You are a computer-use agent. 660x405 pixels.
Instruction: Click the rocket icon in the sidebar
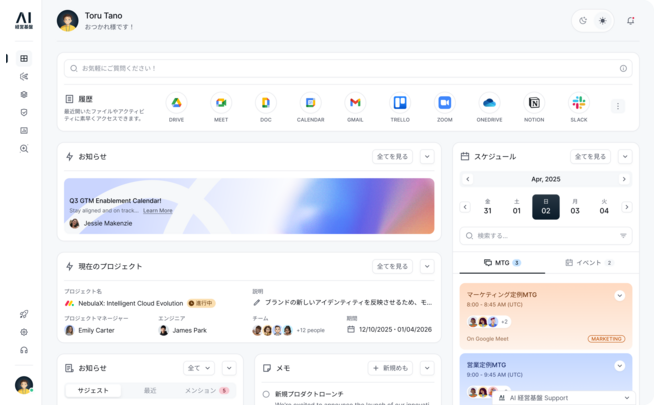pos(24,314)
